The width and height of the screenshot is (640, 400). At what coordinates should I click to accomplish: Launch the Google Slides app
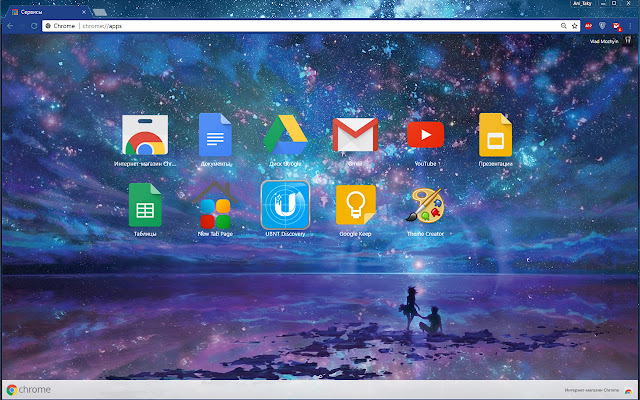click(x=495, y=135)
